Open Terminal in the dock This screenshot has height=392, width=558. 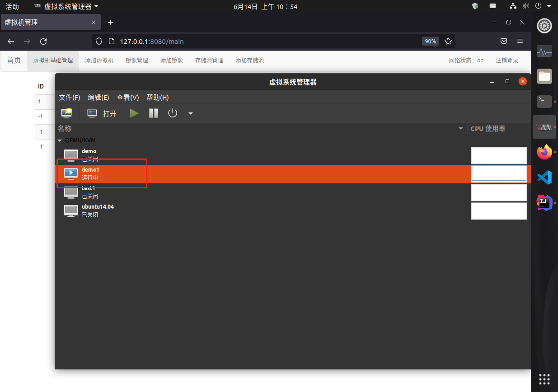pyautogui.click(x=544, y=101)
